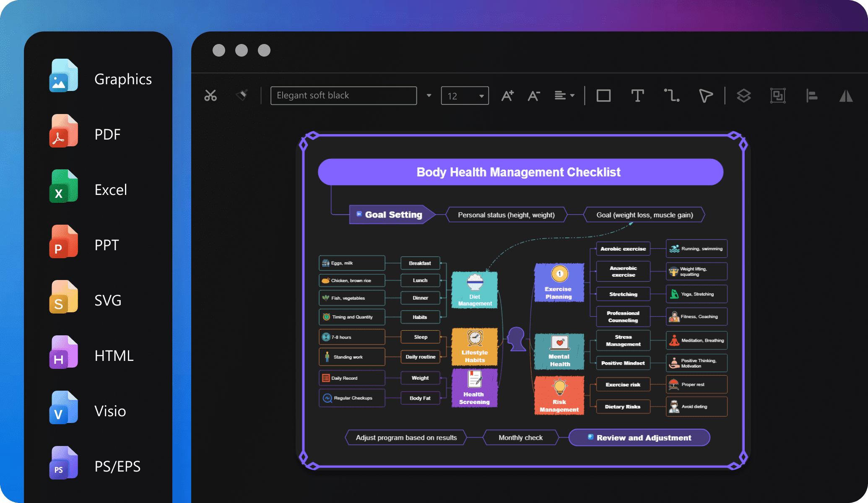
Task: Select the triangle/distribute tool icon
Action: coord(847,96)
